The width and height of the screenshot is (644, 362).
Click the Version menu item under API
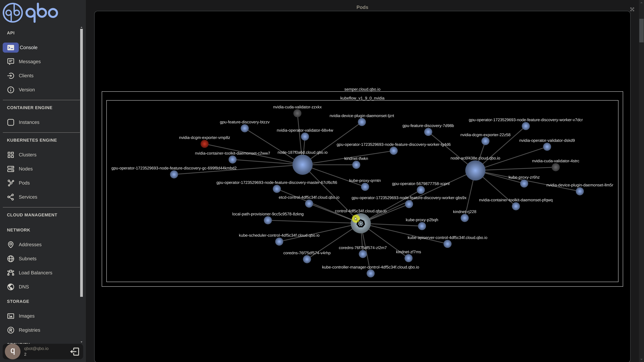click(26, 90)
